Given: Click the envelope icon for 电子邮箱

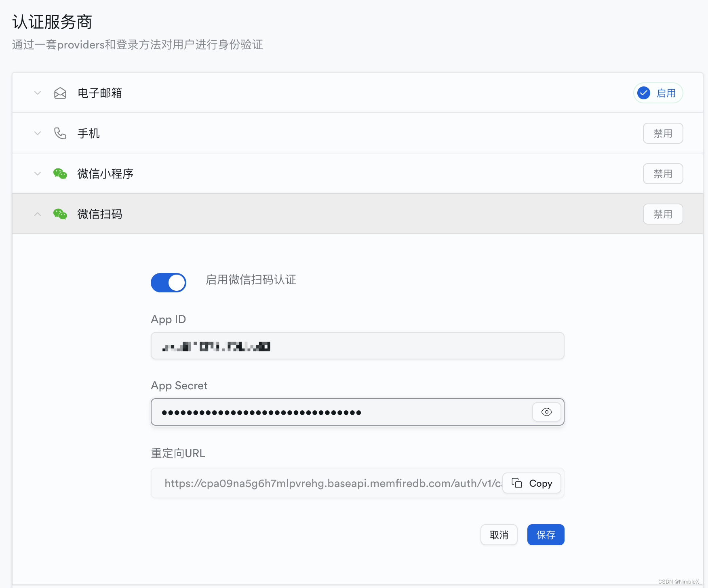Looking at the screenshot, I should click(x=60, y=93).
